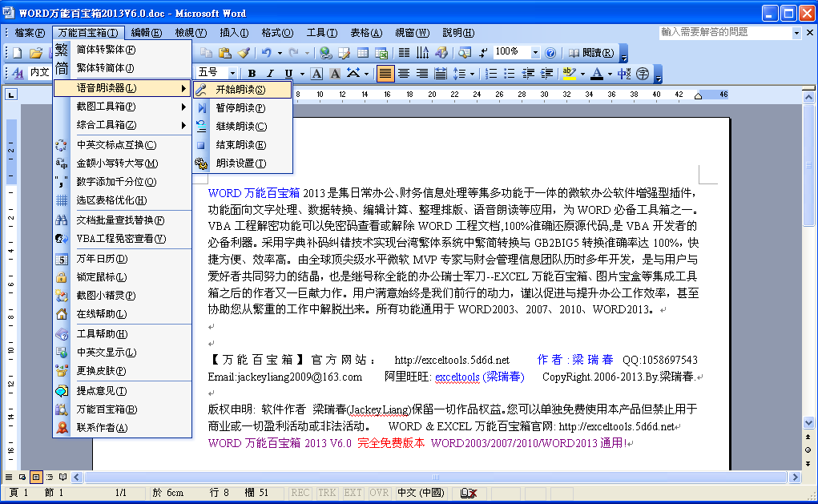Click the Character Scaling icon
818x504 pixels.
[x=353, y=74]
